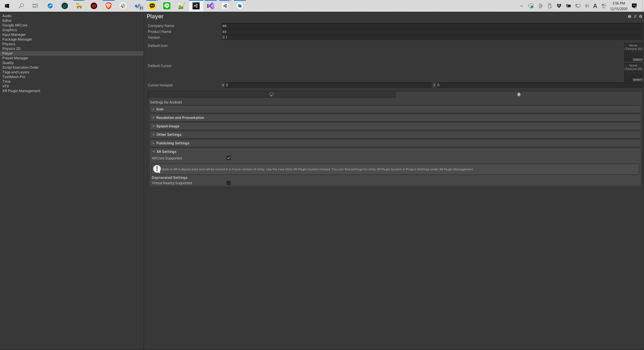Collapse the XR Settings section
This screenshot has height=350, width=644.
click(x=166, y=152)
